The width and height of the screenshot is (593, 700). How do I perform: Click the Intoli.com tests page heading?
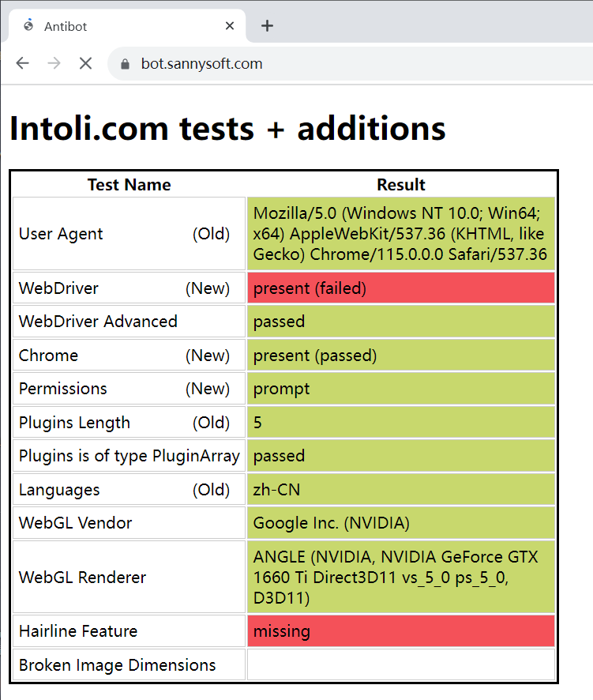227,128
